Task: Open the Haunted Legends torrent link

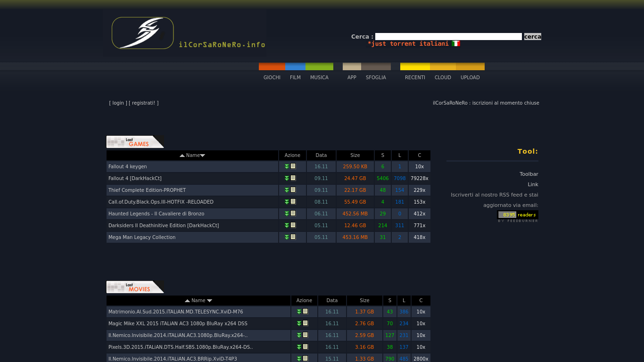Action: click(156, 214)
